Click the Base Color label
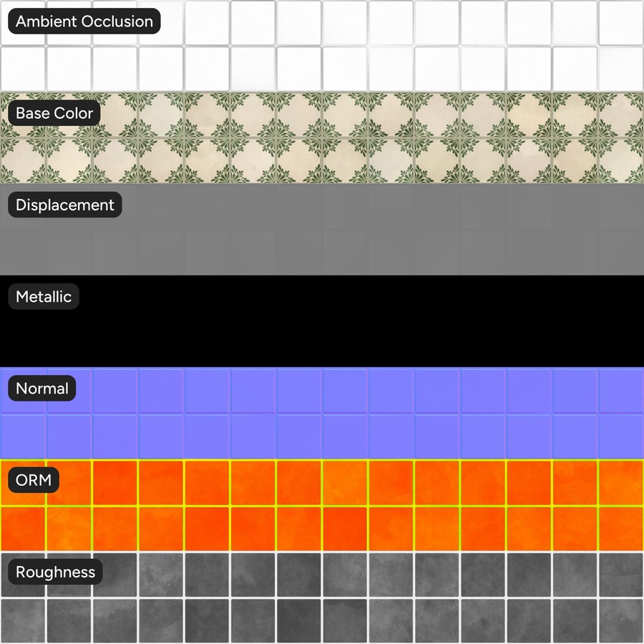644x644 pixels. pos(54,113)
